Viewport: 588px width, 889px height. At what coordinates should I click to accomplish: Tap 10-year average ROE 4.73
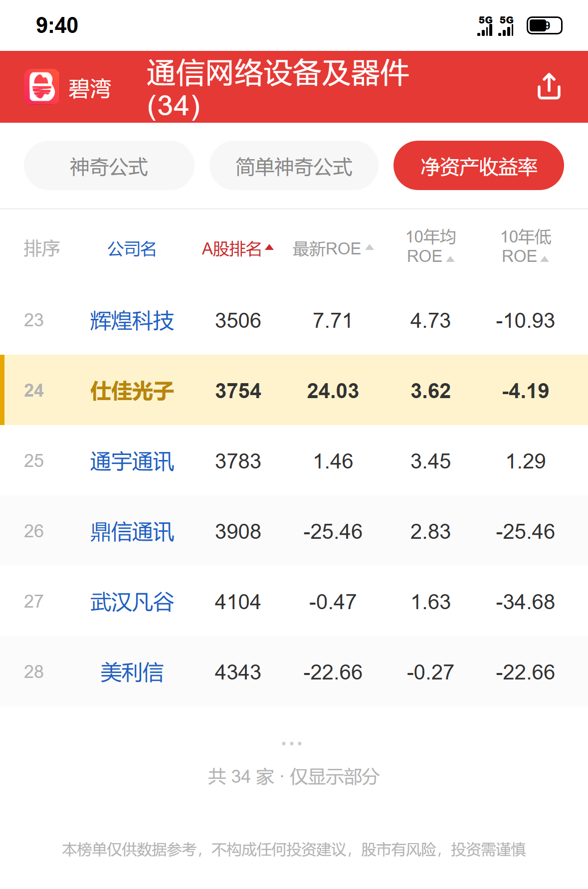tap(430, 320)
